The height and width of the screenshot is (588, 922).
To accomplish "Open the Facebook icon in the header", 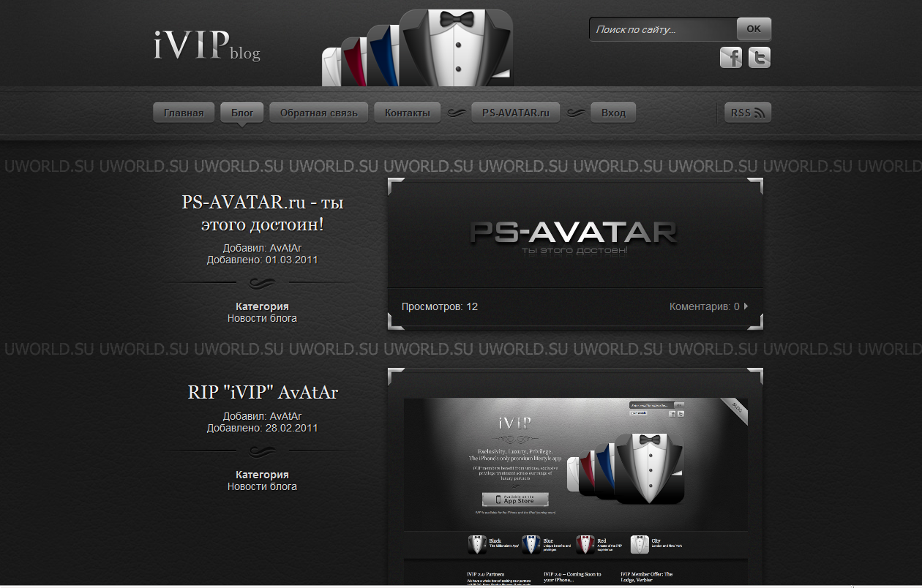I will pos(731,57).
